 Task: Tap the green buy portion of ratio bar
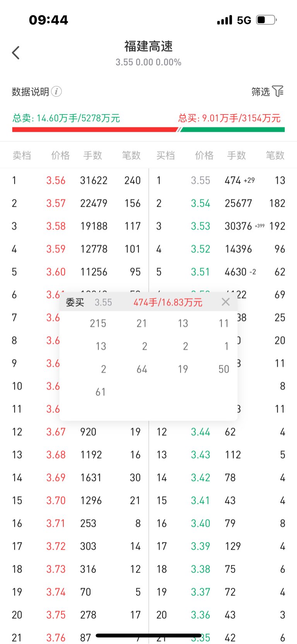click(x=233, y=130)
